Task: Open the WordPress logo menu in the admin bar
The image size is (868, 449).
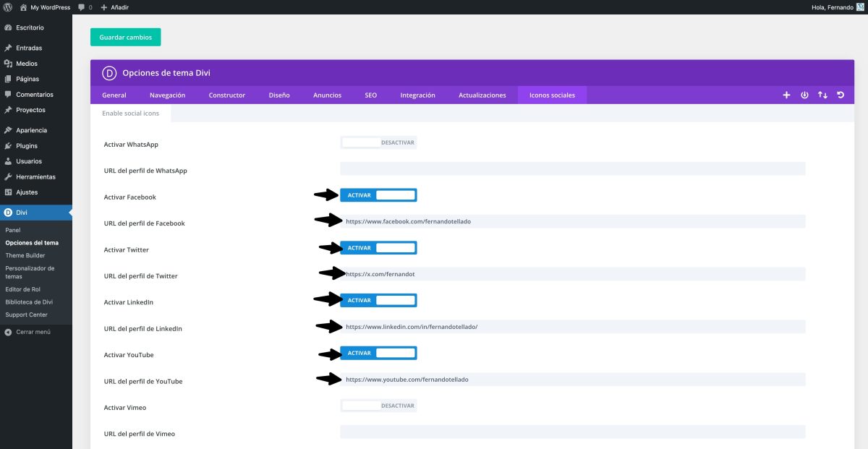Action: (7, 7)
